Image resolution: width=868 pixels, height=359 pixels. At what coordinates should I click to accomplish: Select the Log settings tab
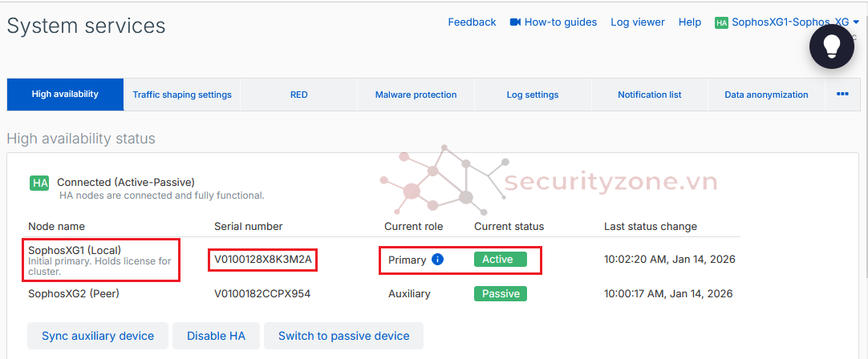(x=533, y=95)
